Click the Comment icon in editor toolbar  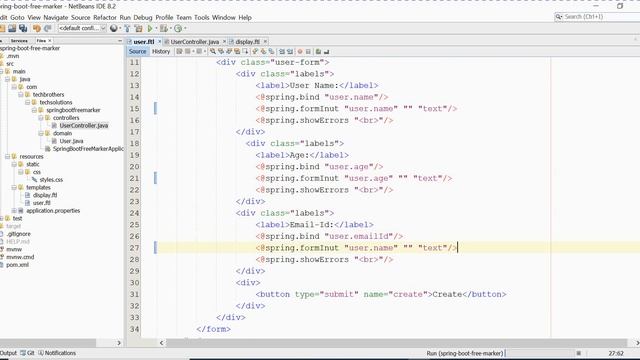pos(318,51)
